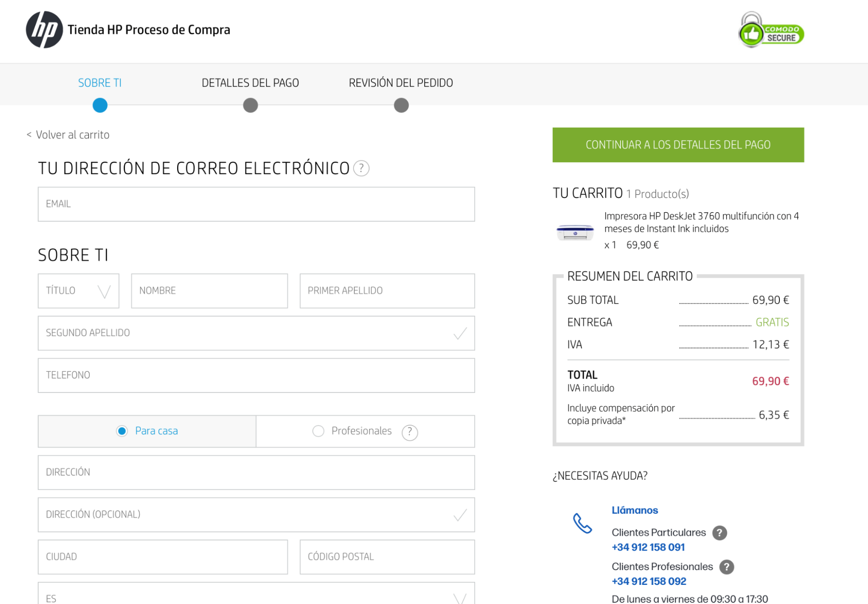Focus the Email input field

coord(256,204)
